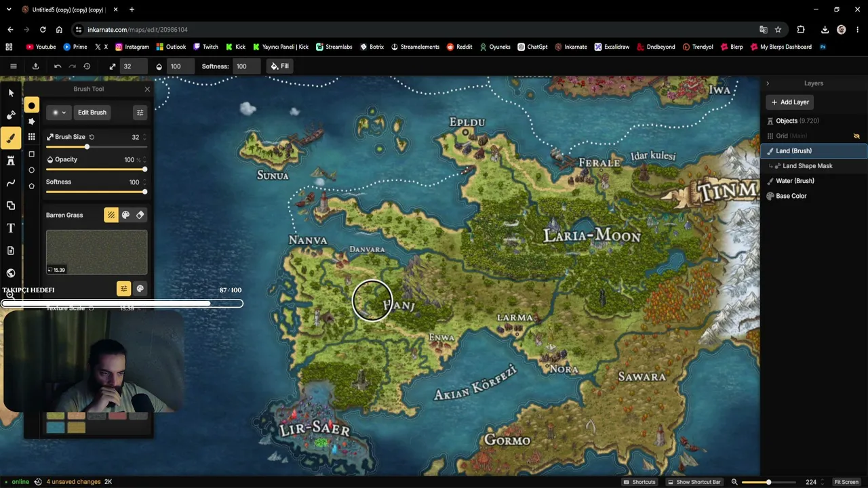Choose the polygon shape mode
The width and height of the screenshot is (868, 488).
(31, 186)
